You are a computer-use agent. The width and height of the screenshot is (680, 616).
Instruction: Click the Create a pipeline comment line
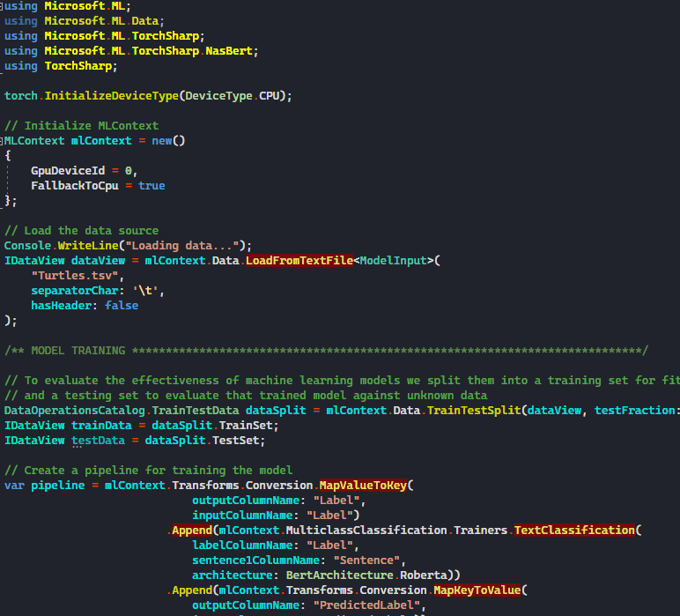point(148,471)
